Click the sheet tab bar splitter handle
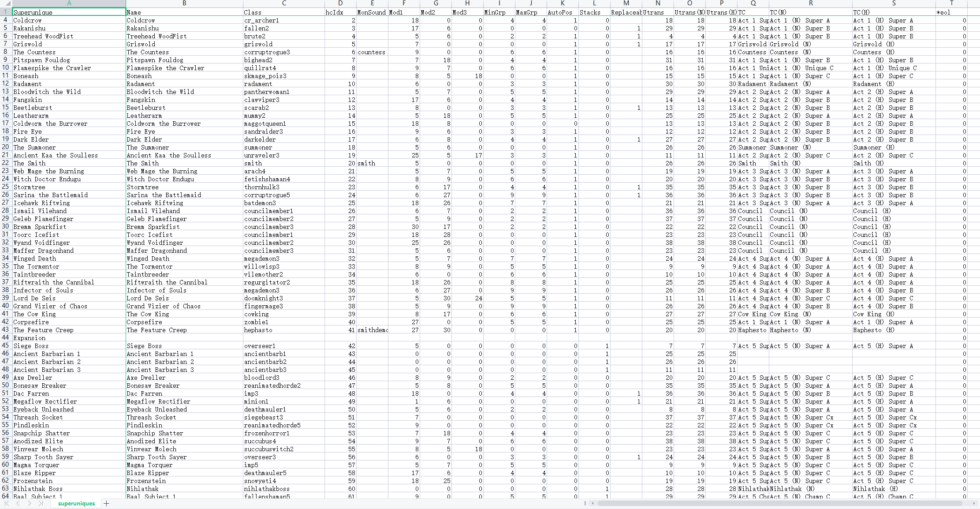 click(585, 503)
